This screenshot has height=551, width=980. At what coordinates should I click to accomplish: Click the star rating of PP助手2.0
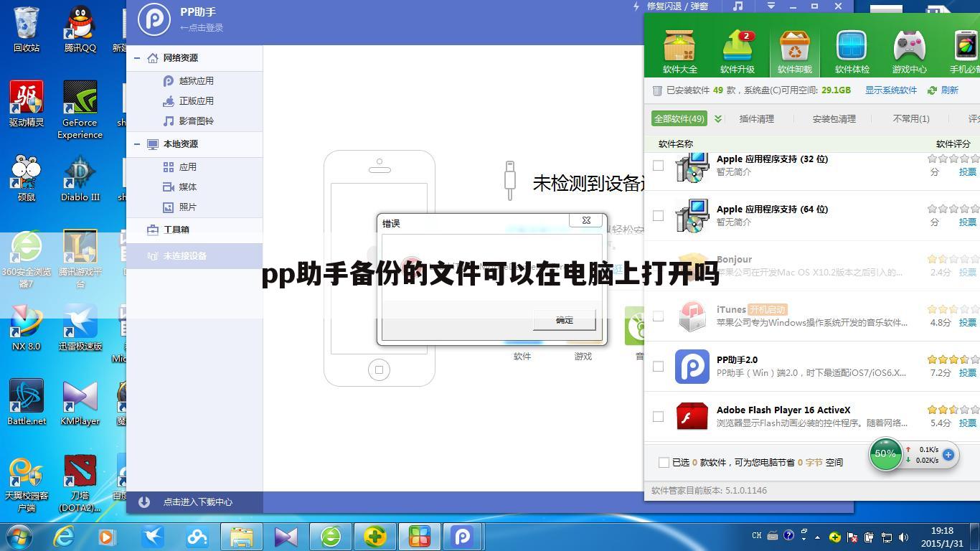[x=953, y=359]
